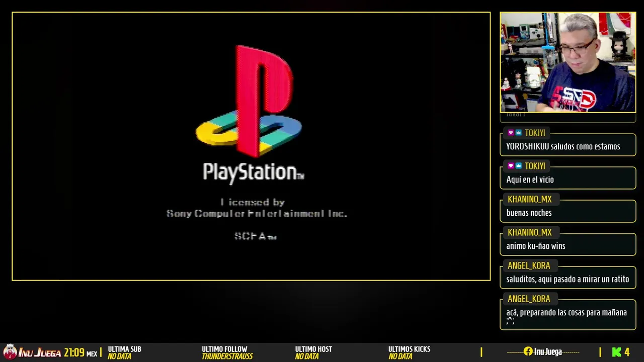The height and width of the screenshot is (362, 644).
Task: Click the 'SCEA' text on boot screen
Action: pos(255,236)
